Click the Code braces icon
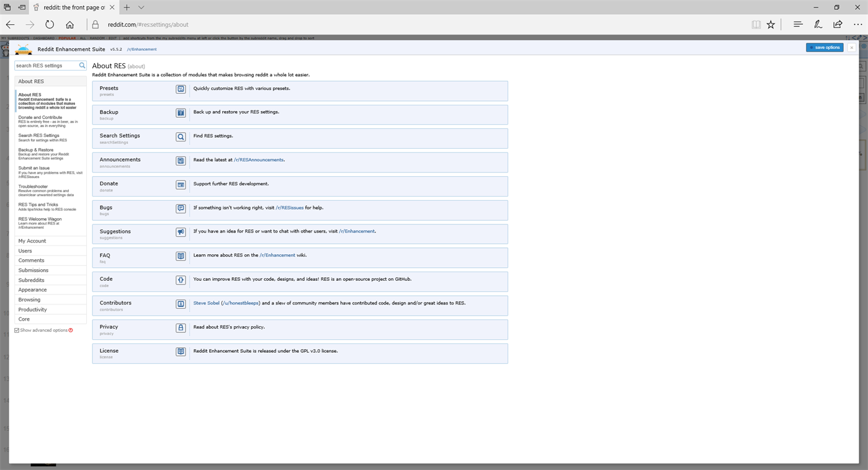 pos(181,280)
